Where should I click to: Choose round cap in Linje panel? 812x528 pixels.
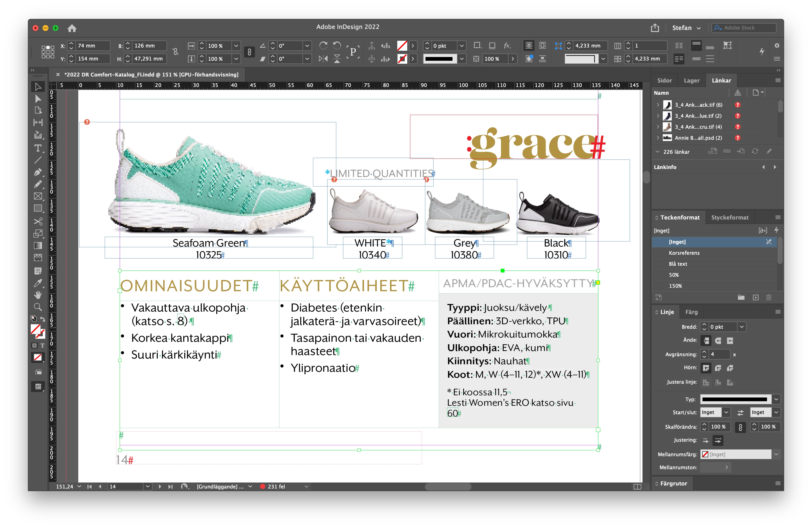(718, 340)
